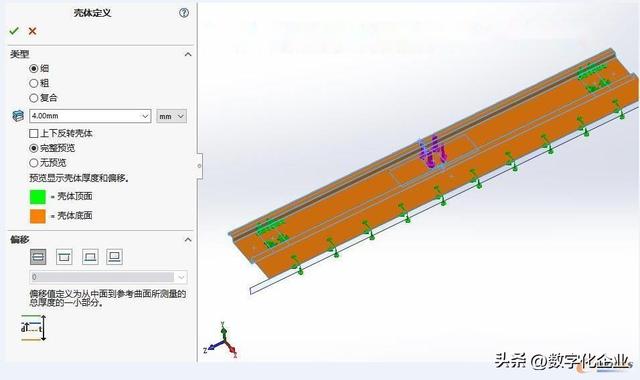
Task: Select top surface offset icon
Action: click(64, 257)
